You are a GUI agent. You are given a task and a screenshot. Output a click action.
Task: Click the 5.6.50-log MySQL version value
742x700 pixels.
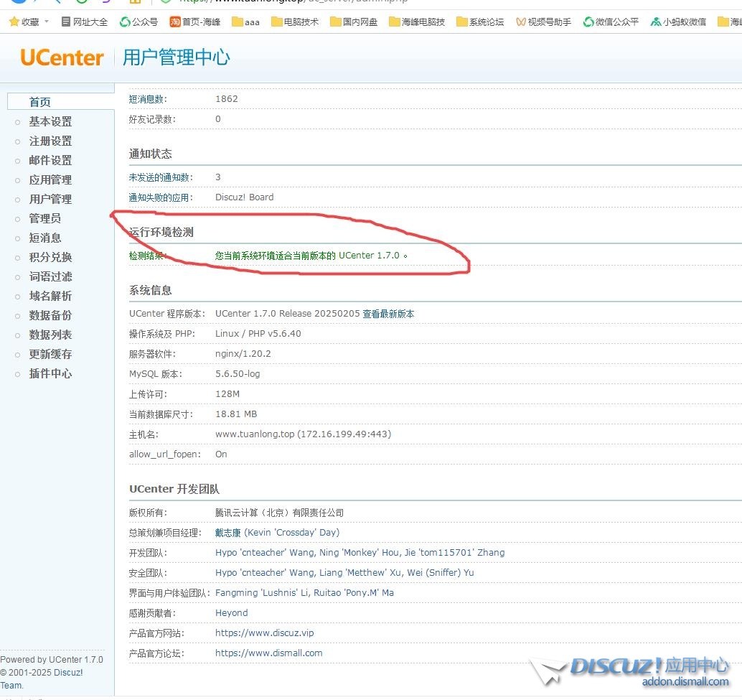[238, 374]
